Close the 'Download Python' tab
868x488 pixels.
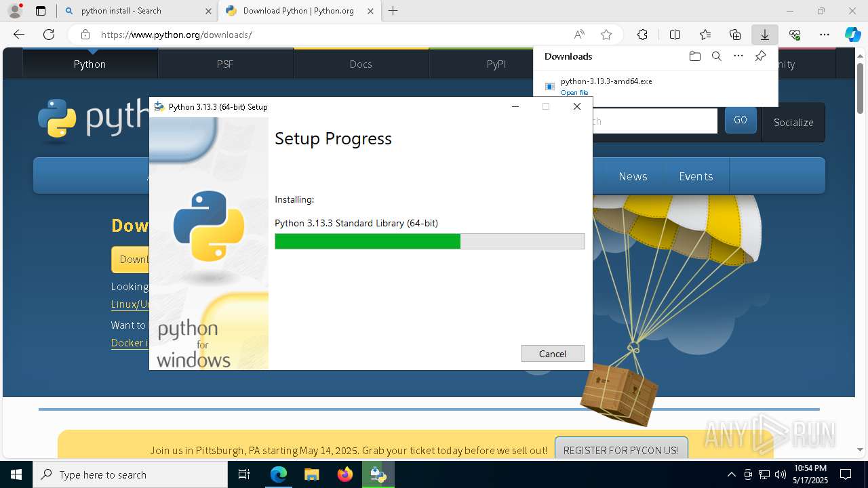point(370,11)
